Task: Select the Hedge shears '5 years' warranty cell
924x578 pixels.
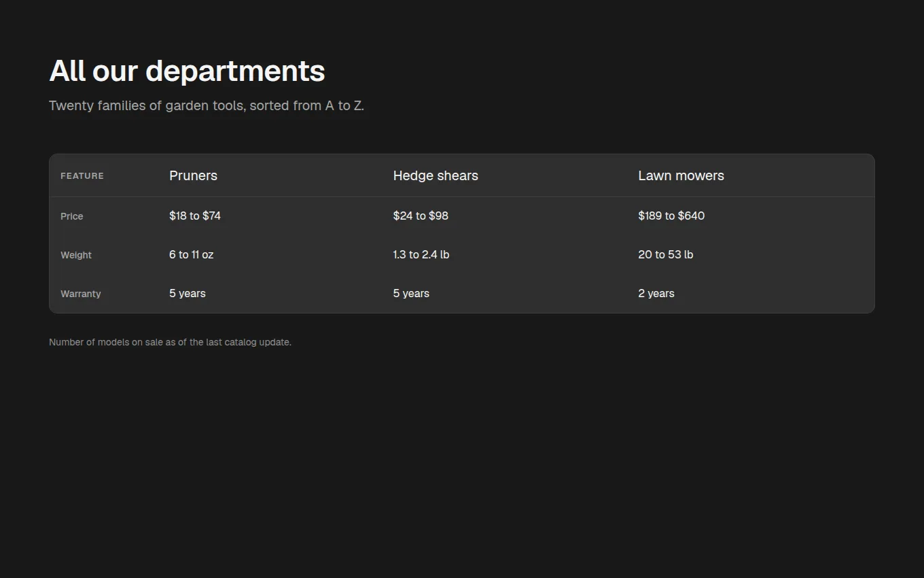Action: click(x=411, y=293)
